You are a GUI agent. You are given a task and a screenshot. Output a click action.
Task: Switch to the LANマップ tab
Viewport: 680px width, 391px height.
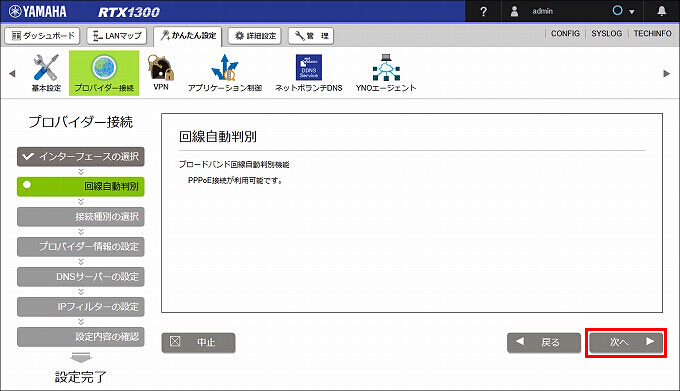pos(117,36)
